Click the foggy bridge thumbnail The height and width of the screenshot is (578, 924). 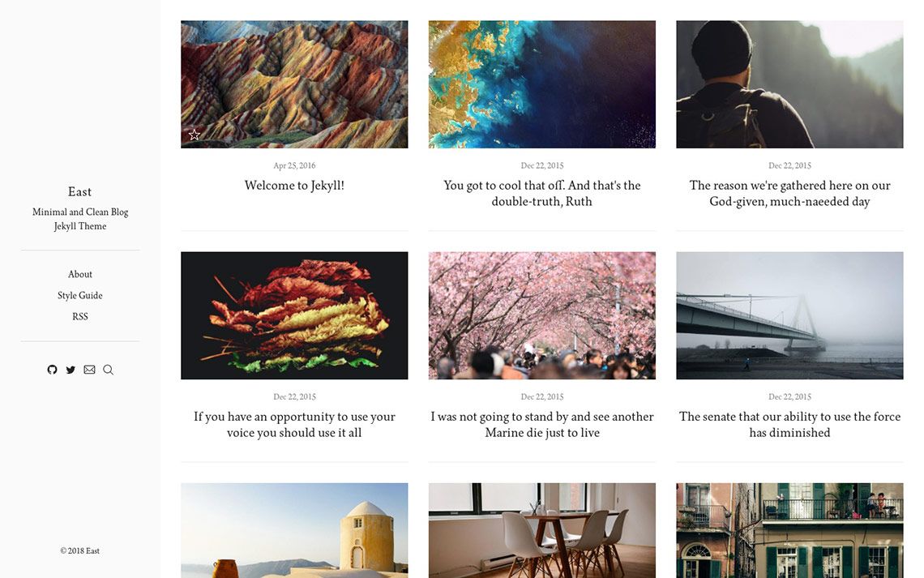pos(789,315)
